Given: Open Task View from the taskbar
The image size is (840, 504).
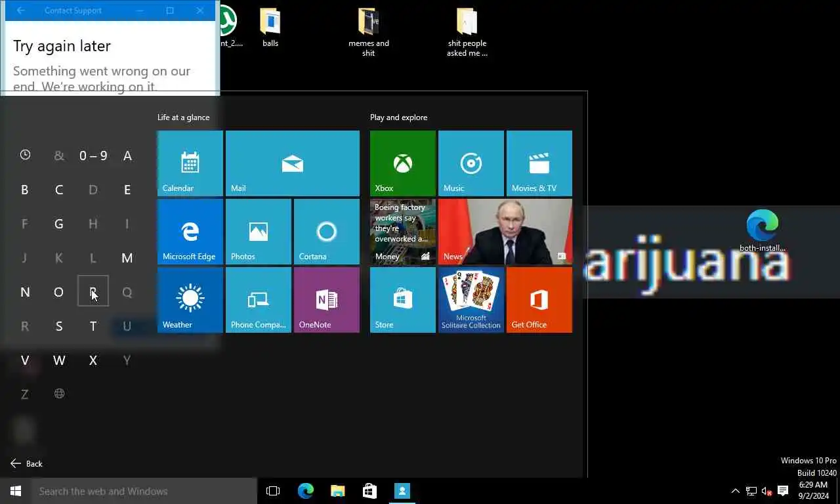Looking at the screenshot, I should [273, 491].
